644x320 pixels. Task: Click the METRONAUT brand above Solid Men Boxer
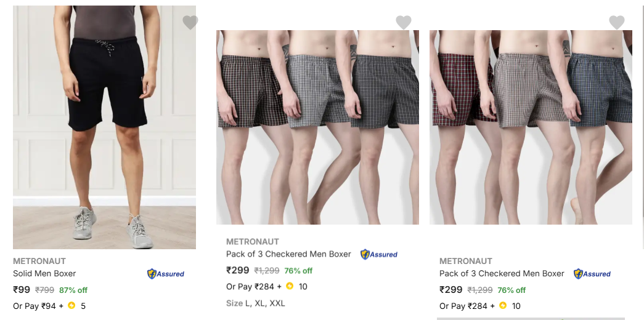point(39,261)
